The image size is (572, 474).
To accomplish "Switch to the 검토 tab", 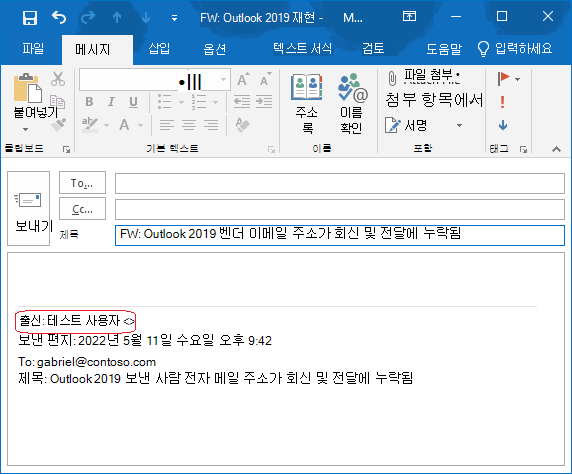I will 373,48.
